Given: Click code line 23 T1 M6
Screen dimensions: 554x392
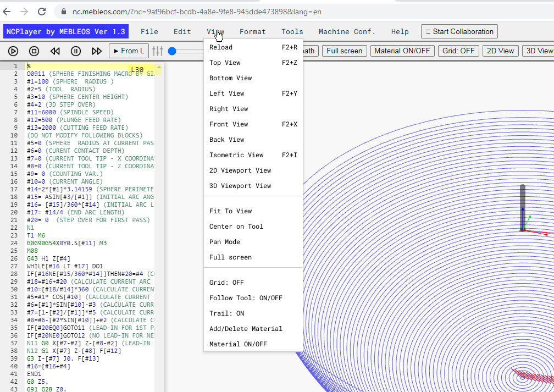Looking at the screenshot, I should [36, 235].
